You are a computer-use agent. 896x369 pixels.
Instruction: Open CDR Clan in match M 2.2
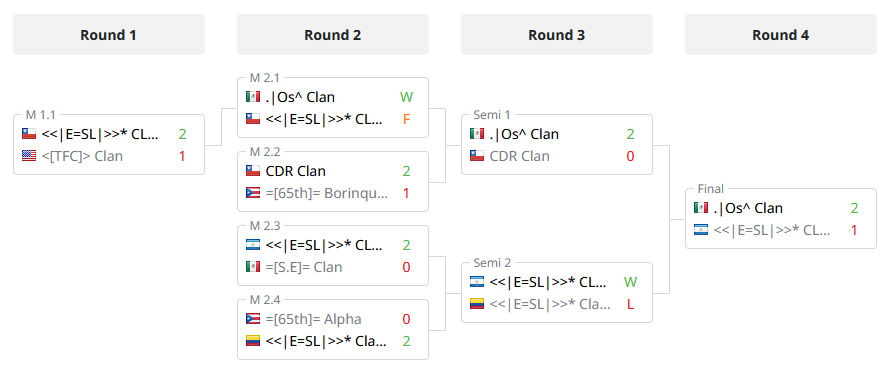pos(295,171)
